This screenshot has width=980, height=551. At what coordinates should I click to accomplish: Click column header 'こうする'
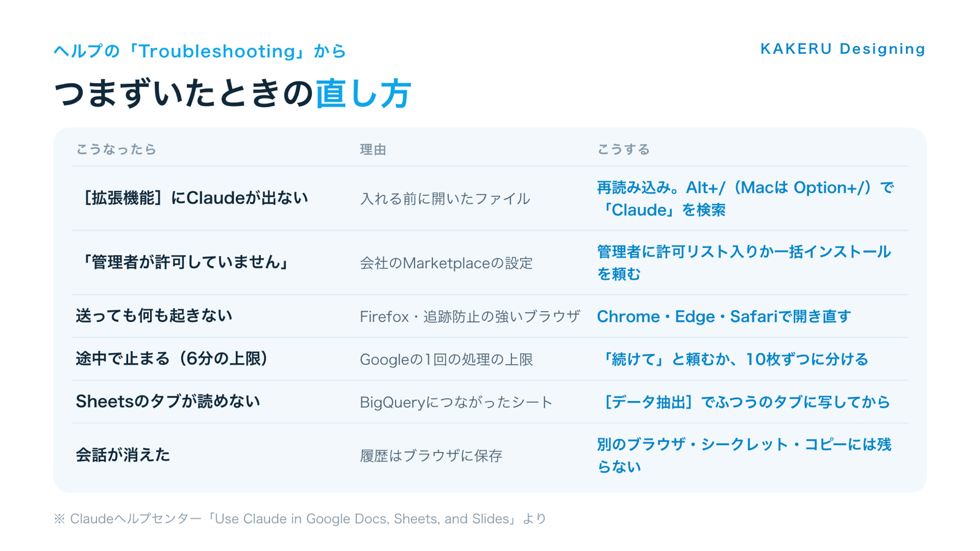[x=624, y=149]
